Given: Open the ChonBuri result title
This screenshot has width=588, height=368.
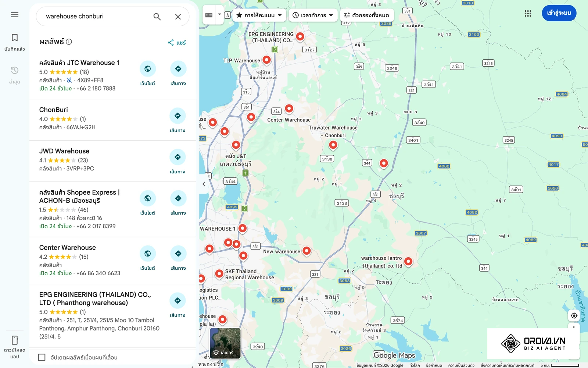Looking at the screenshot, I should click(x=54, y=110).
